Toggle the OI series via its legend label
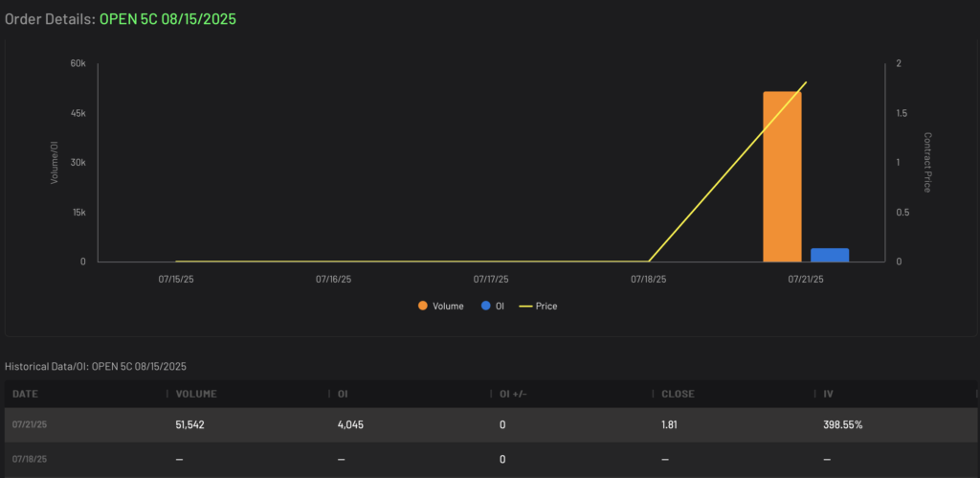Image resolution: width=980 pixels, height=478 pixels. [500, 306]
